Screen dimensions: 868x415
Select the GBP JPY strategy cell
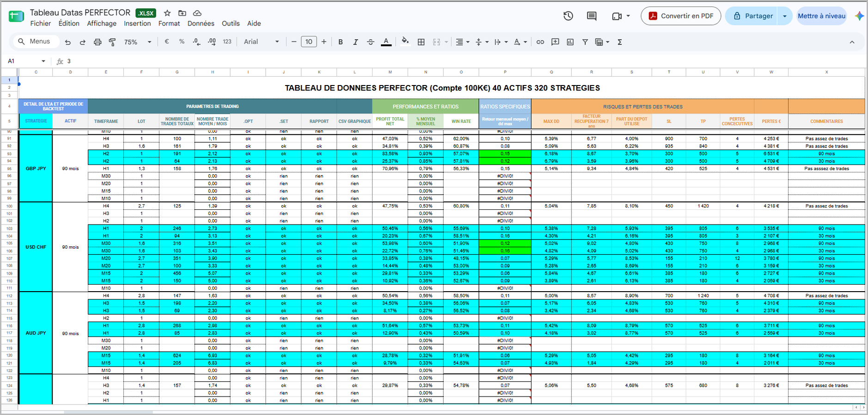[36, 168]
